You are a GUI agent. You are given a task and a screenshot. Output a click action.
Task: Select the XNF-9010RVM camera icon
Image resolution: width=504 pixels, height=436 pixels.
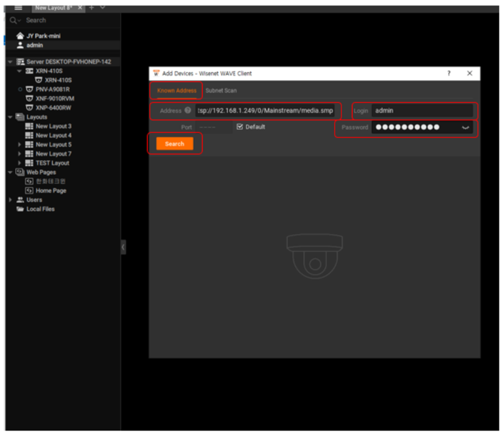(29, 99)
